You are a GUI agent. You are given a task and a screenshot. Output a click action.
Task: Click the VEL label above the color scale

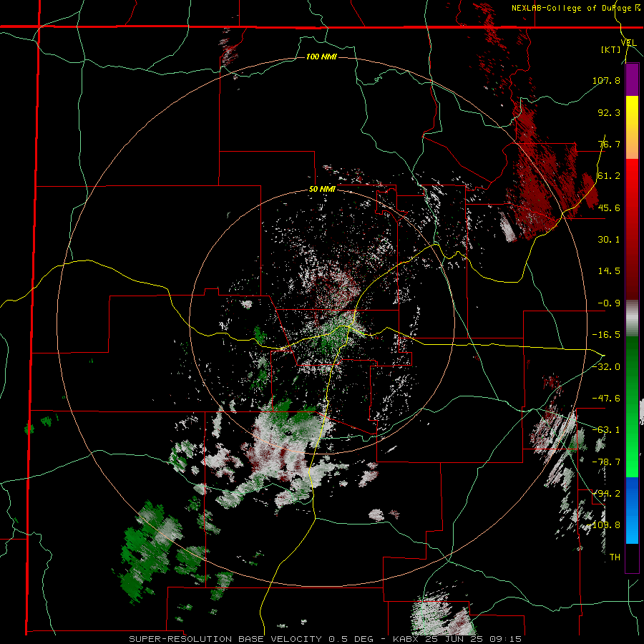pyautogui.click(x=629, y=43)
